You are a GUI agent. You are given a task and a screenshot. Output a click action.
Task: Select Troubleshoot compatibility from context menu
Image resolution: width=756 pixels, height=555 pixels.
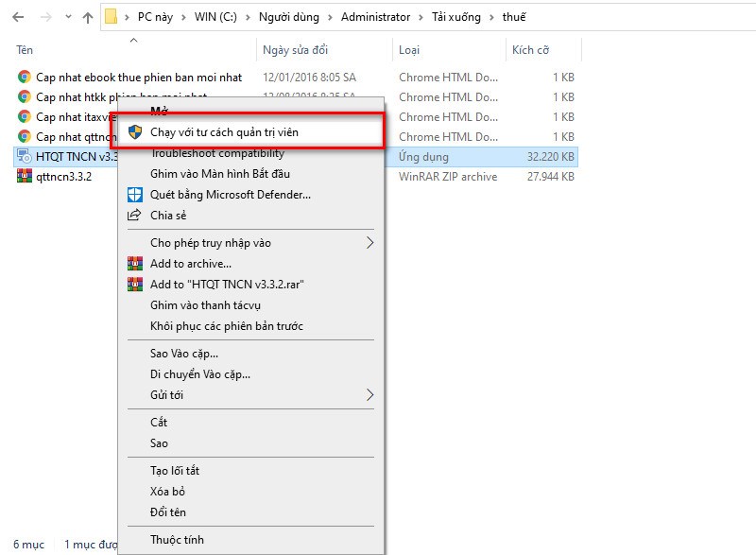pyautogui.click(x=217, y=154)
